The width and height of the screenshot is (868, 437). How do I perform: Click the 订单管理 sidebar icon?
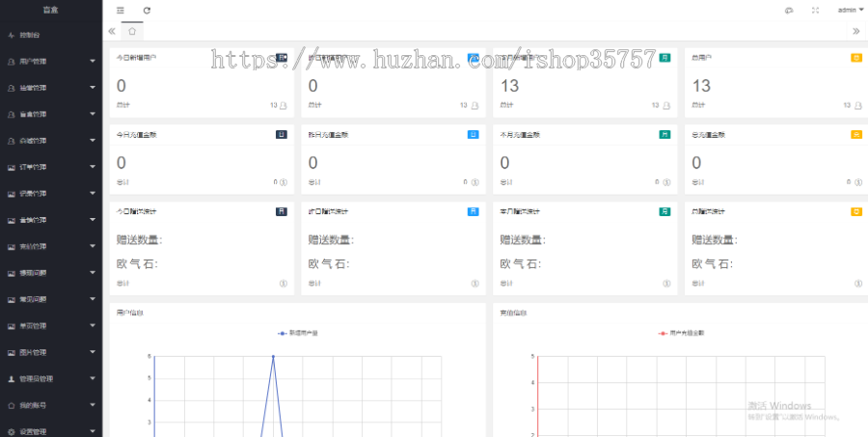11,167
